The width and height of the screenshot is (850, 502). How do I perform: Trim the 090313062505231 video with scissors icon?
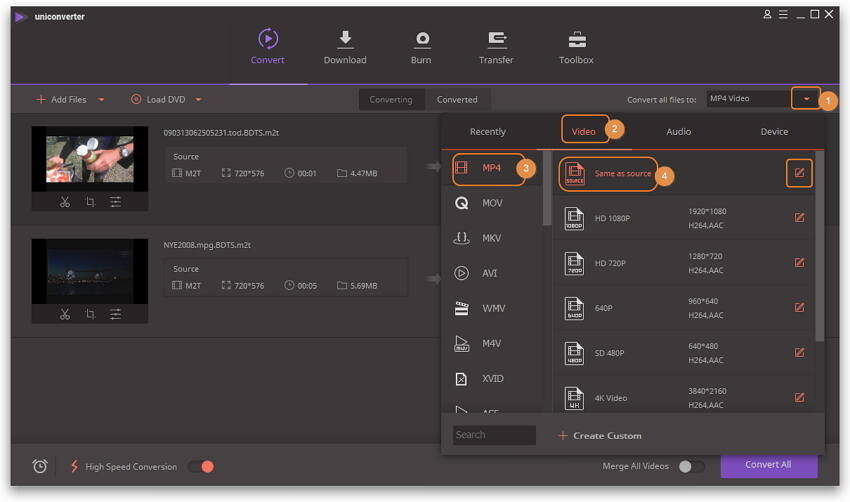click(x=65, y=202)
